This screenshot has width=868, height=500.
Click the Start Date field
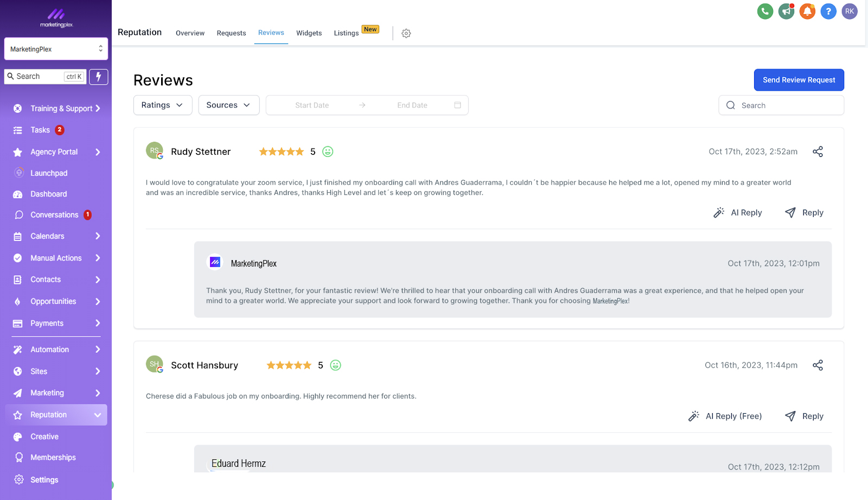(312, 105)
